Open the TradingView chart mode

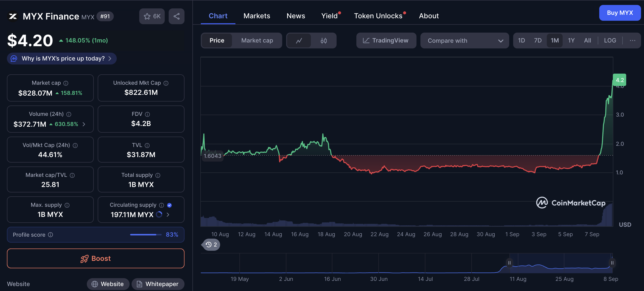point(386,41)
